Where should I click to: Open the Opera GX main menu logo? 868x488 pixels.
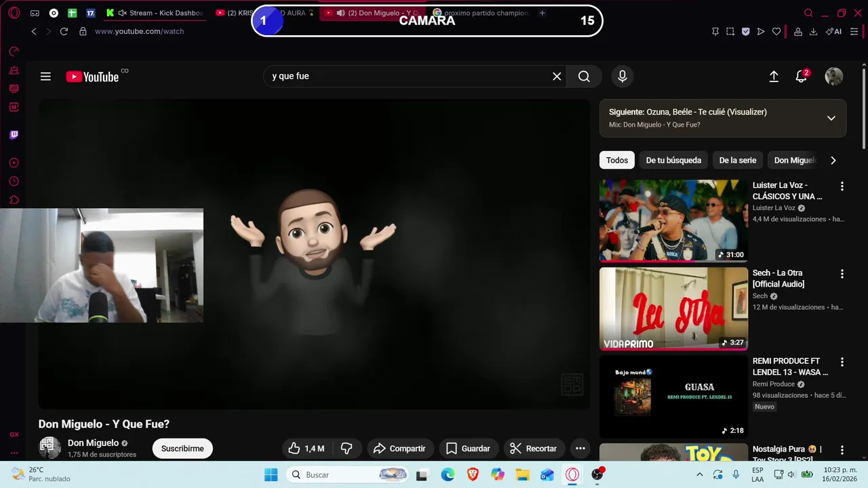click(x=14, y=13)
